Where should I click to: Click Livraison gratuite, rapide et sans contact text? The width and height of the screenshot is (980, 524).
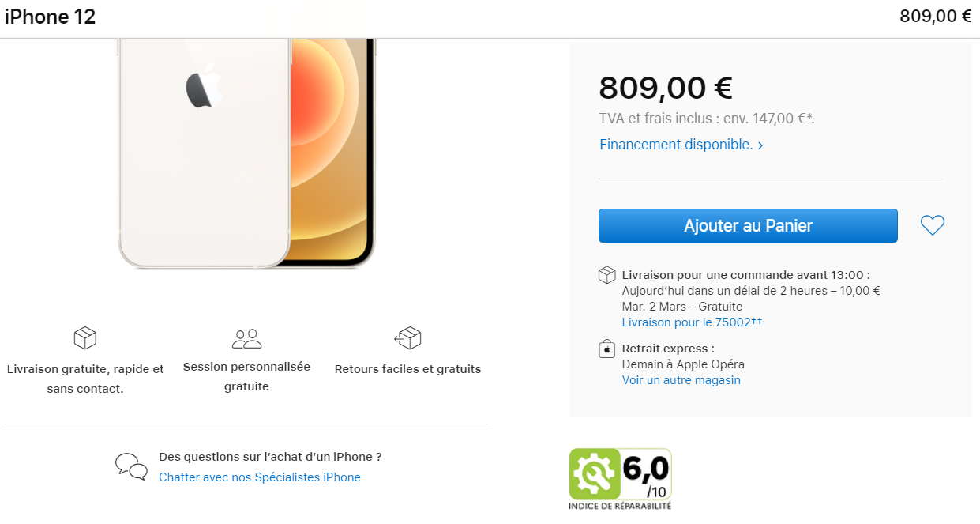pos(85,379)
